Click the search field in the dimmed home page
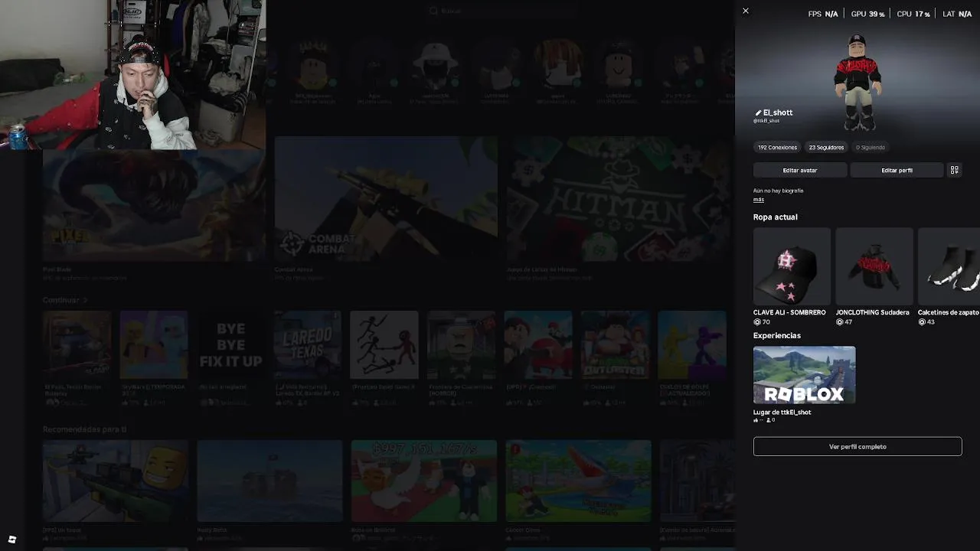This screenshot has height=551, width=980. (x=501, y=11)
